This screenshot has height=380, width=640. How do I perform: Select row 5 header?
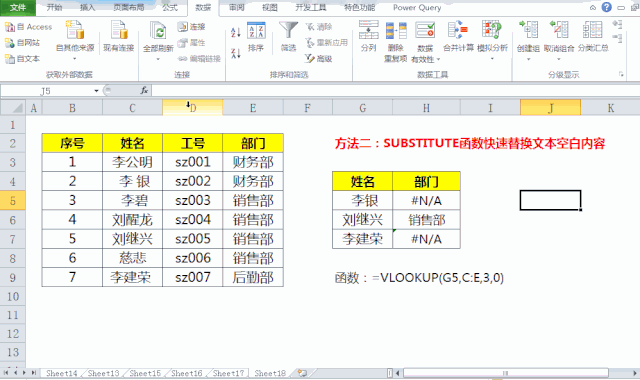click(x=13, y=200)
